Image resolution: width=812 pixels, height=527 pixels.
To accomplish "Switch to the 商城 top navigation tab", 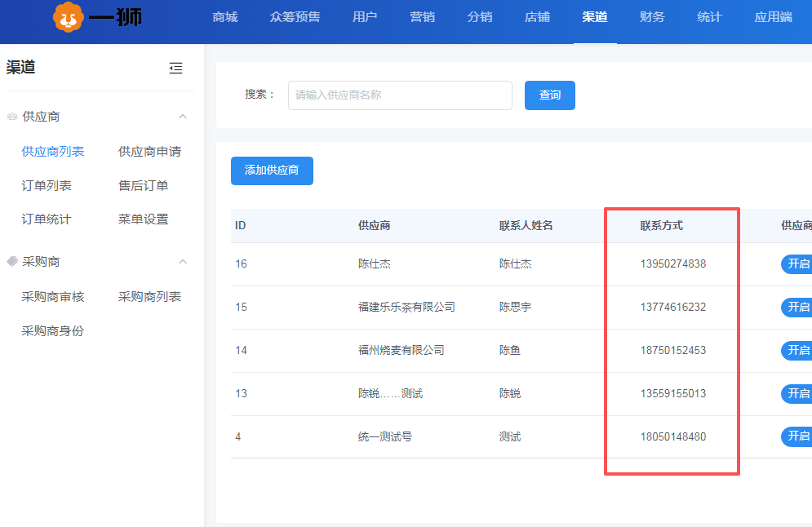I will (x=224, y=17).
